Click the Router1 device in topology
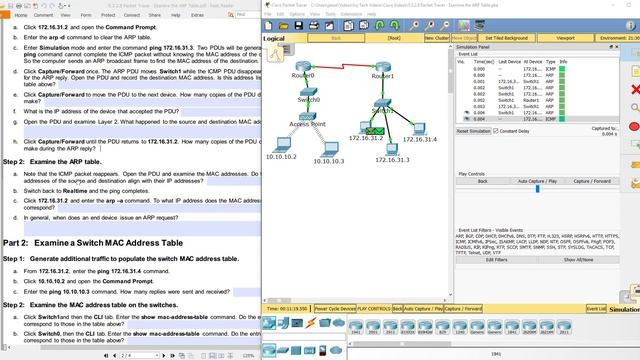The width and height of the screenshot is (640, 360). point(383,67)
